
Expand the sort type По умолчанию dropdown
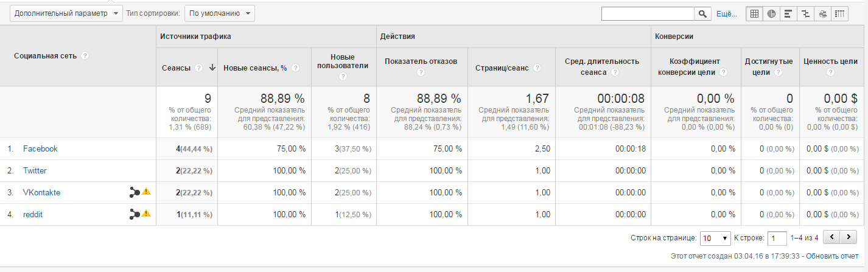coord(219,13)
